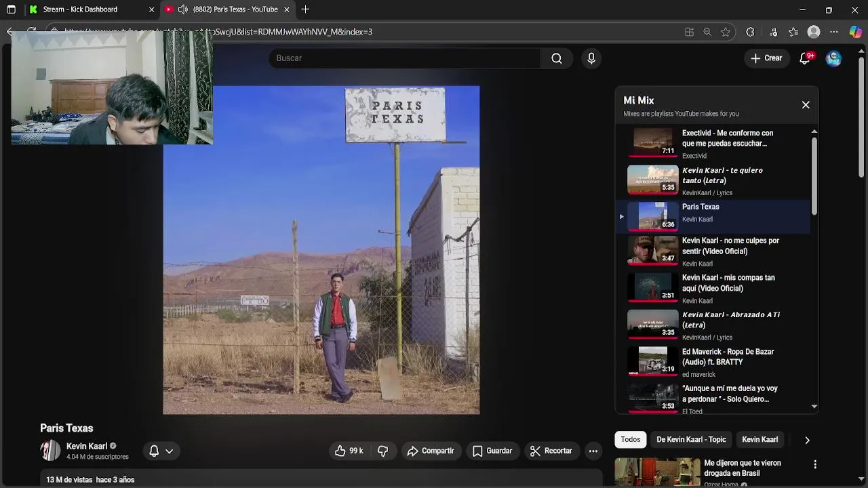The image size is (868, 488).
Task: Play Kevin Kaarl - Abrazado A Ti (Letra)
Action: point(713,326)
